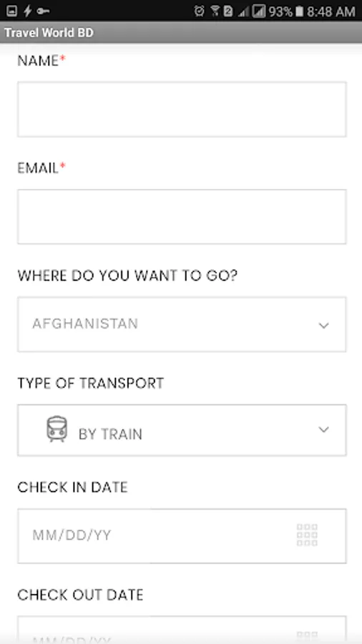Tap the battery icon in status bar
The image size is (362, 644).
[299, 11]
